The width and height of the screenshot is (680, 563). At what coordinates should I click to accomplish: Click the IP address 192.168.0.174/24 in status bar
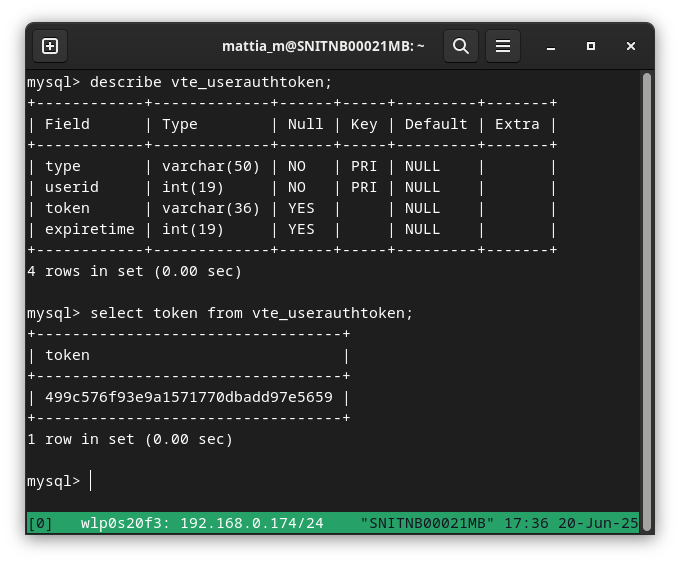click(252, 523)
